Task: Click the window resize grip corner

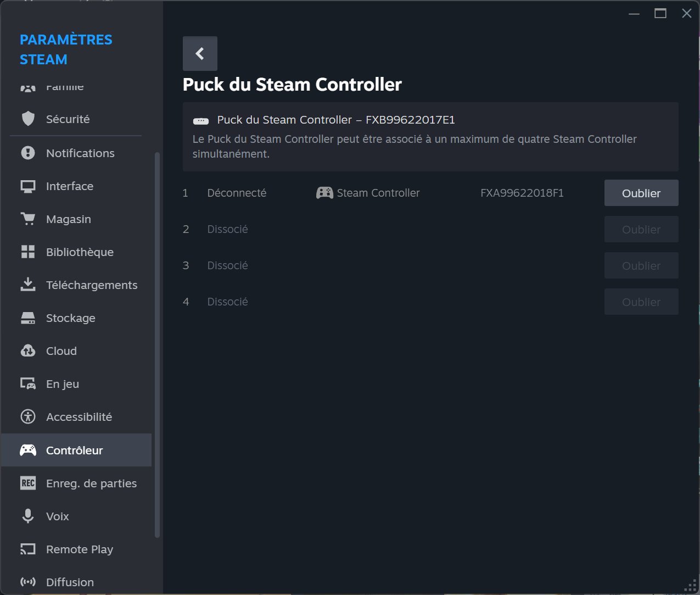Action: tap(691, 586)
